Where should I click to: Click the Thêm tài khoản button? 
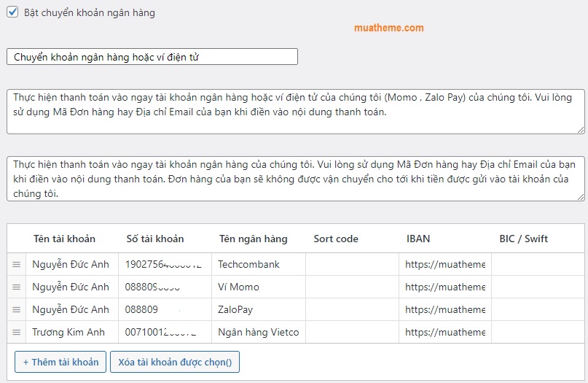pos(60,362)
